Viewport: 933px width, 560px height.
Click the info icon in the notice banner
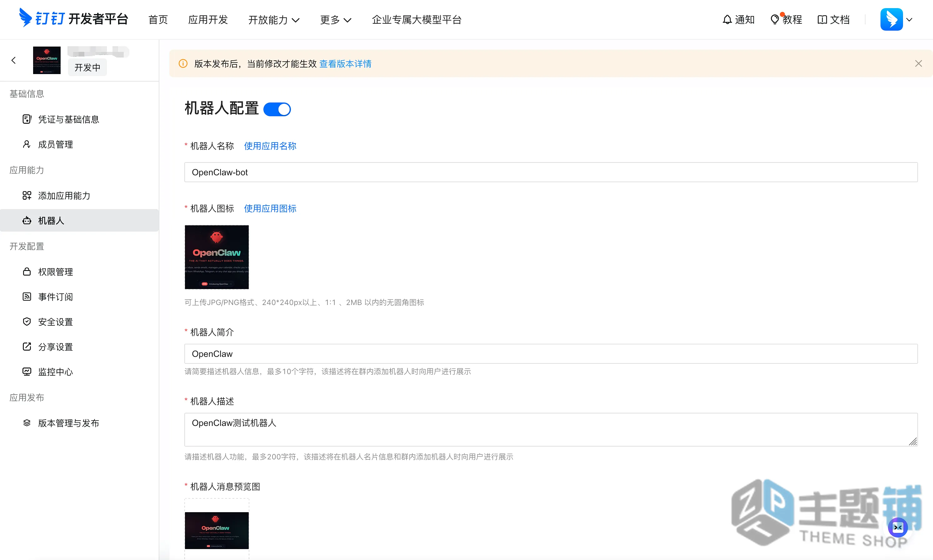point(183,63)
